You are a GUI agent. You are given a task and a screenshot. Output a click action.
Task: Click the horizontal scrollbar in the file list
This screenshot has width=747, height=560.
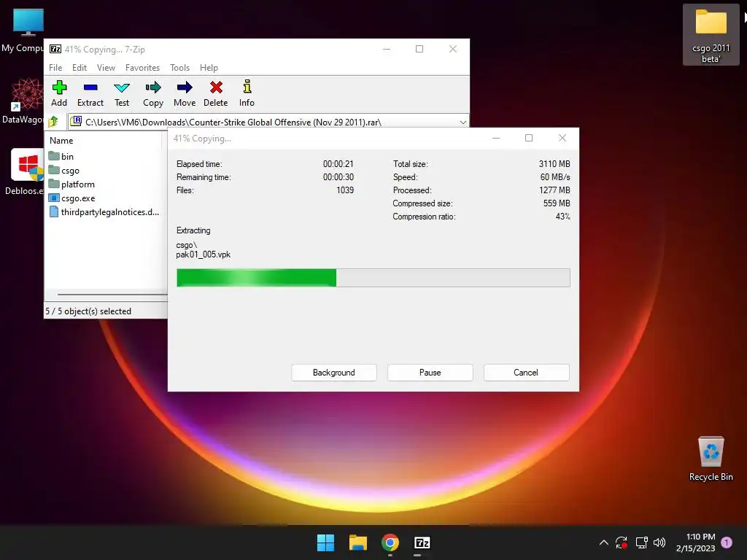(x=112, y=295)
